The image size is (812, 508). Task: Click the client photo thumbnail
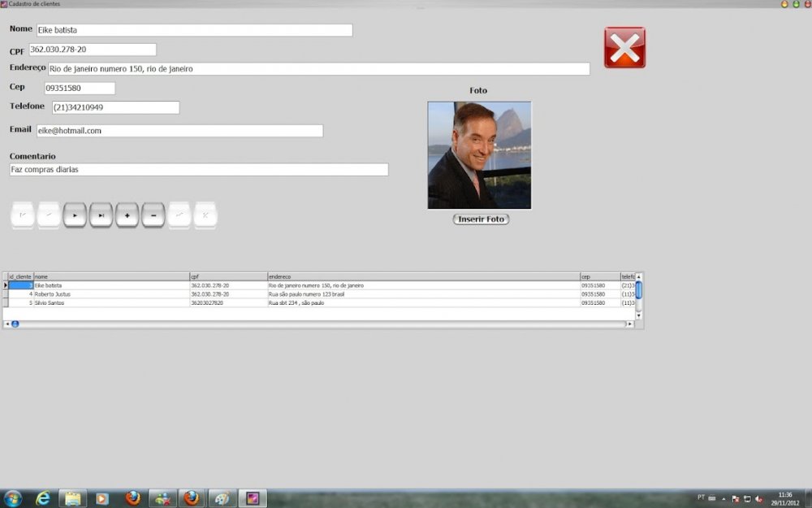(x=479, y=155)
